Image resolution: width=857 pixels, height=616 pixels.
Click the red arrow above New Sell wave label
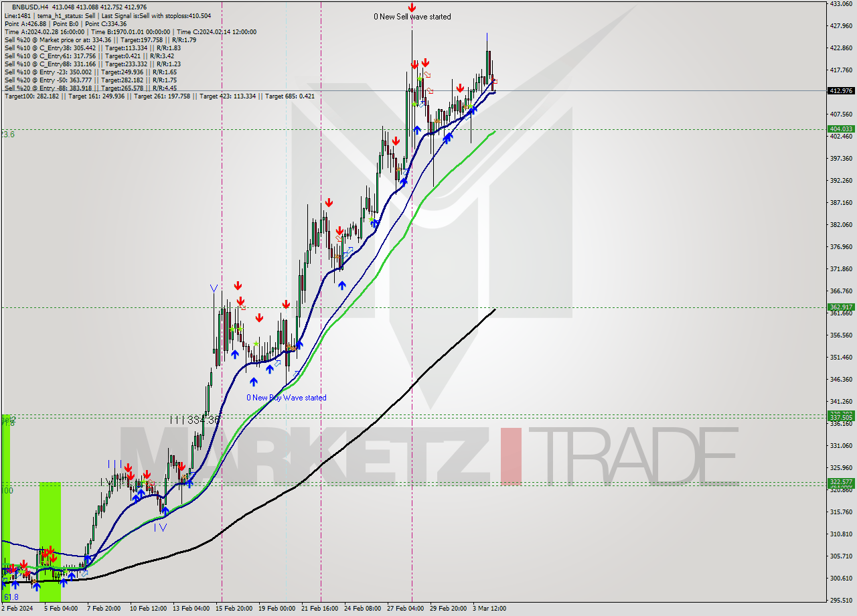pos(412,7)
